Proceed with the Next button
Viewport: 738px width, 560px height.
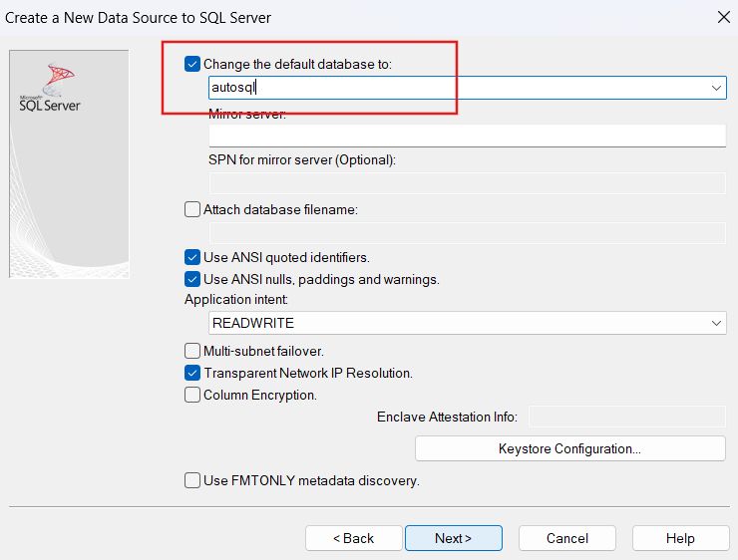pos(454,538)
